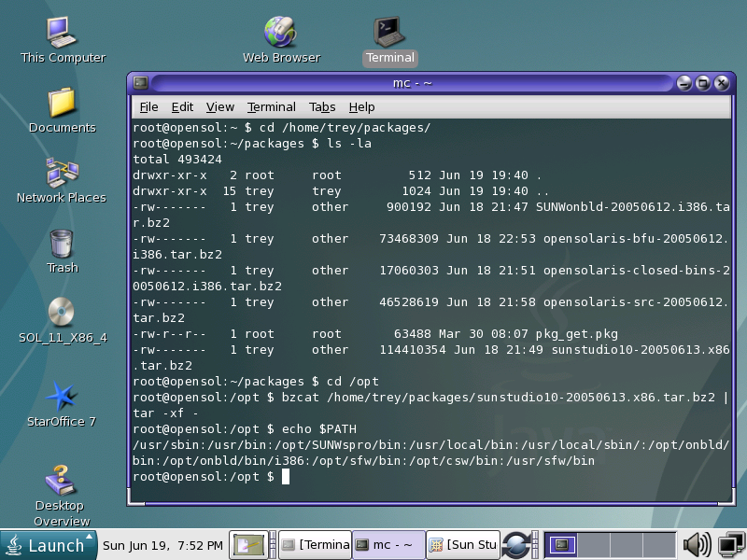Click the file size 63488 in listing
The image size is (747, 560).
click(413, 334)
